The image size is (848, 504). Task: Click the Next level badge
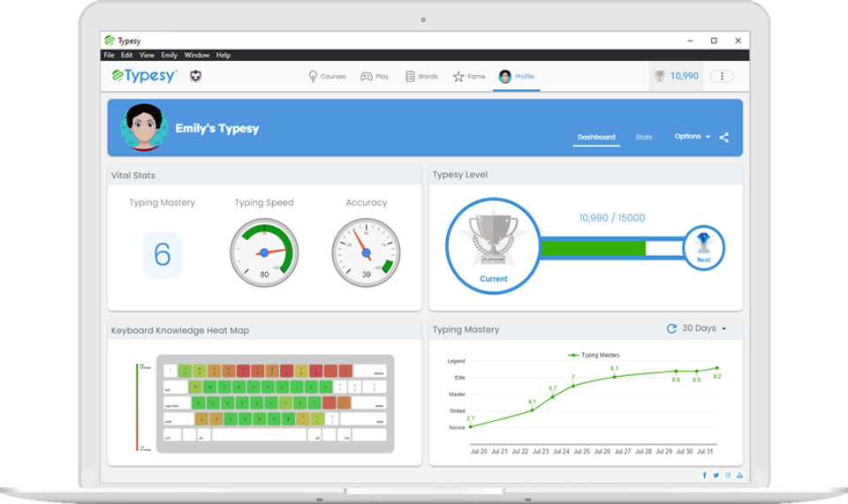(x=703, y=247)
